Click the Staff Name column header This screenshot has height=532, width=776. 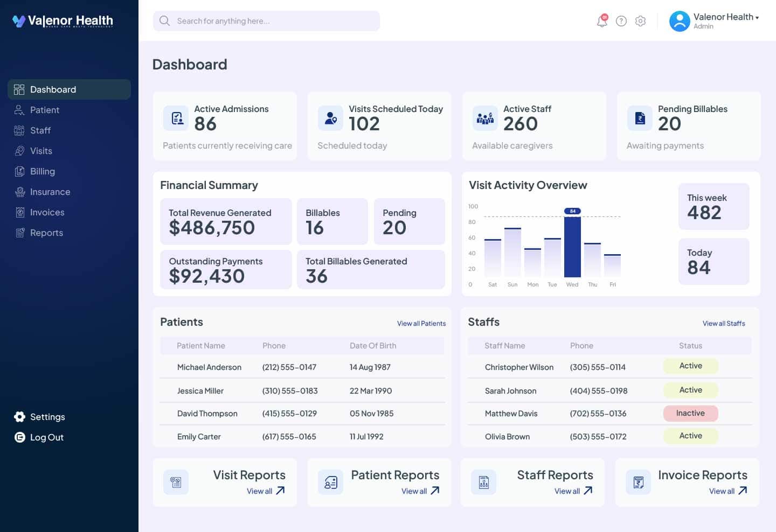click(x=504, y=346)
